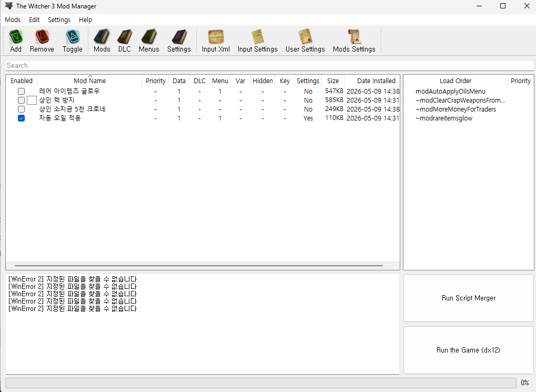Viewport: 536px width, 392px height.
Task: Click the 0% progress label
Action: pos(525,383)
